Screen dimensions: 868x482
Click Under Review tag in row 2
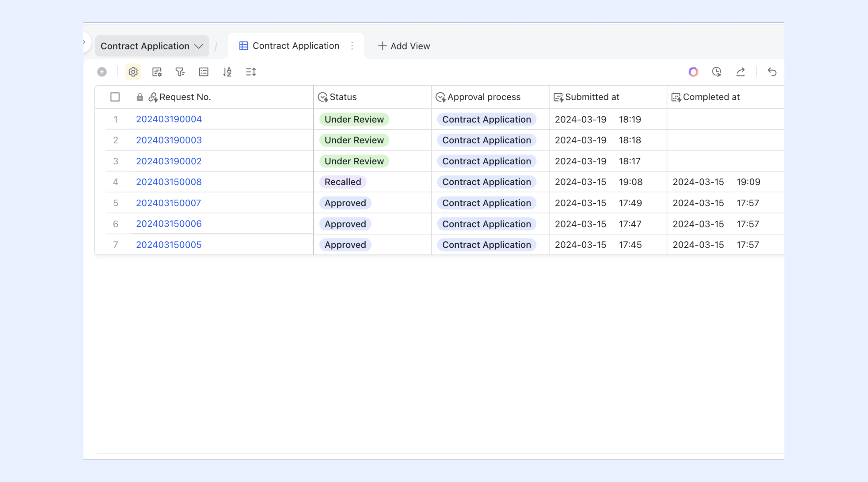[354, 140]
